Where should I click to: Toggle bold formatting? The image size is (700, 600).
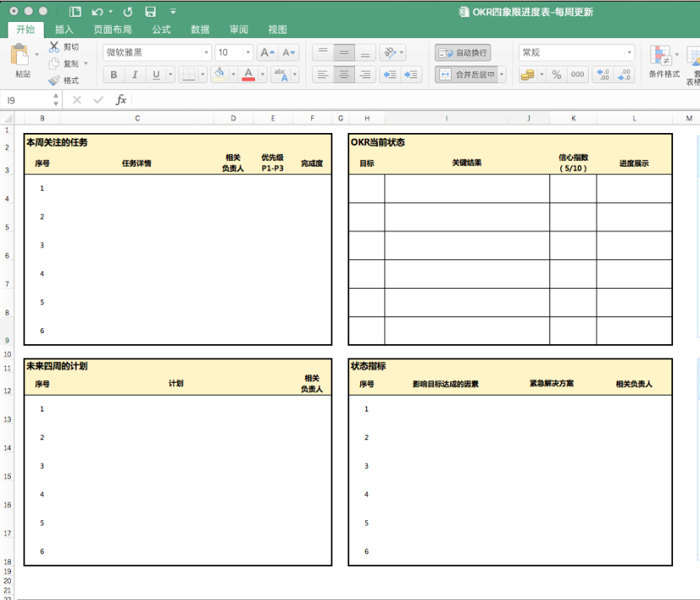114,75
